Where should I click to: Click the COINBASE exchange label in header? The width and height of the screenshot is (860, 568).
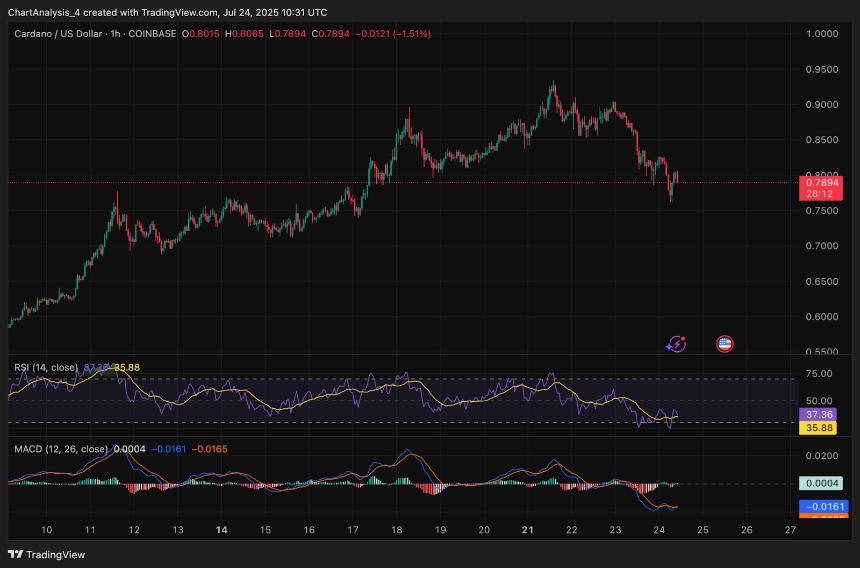pos(153,34)
